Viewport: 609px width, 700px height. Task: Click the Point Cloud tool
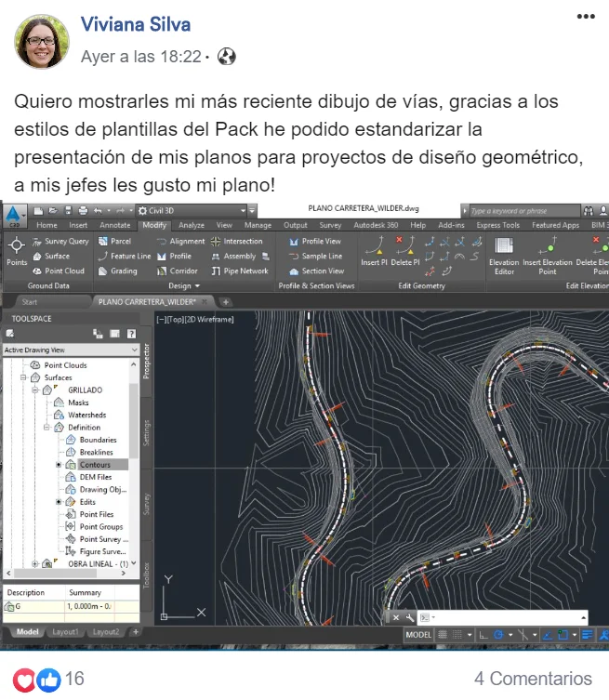[59, 271]
